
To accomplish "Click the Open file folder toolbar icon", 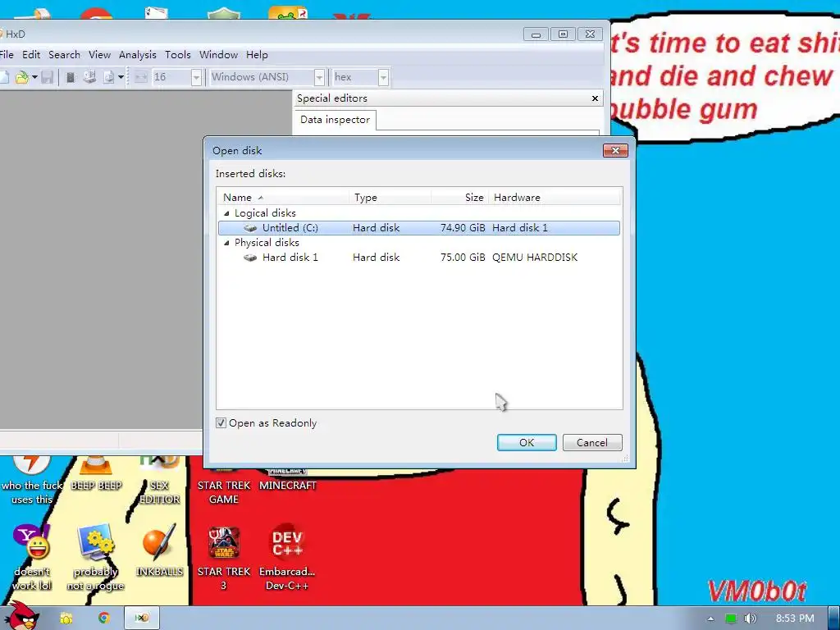I will (x=21, y=77).
